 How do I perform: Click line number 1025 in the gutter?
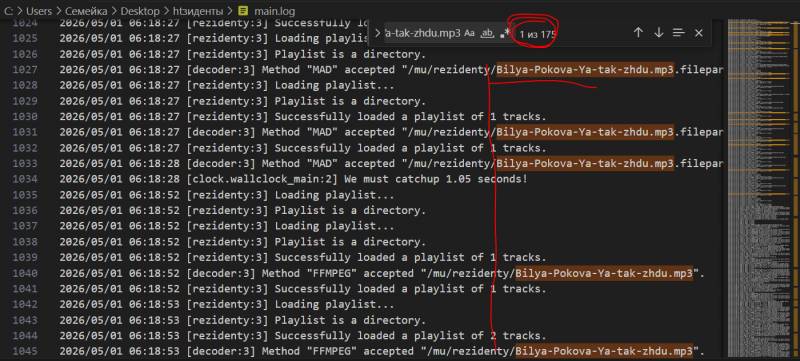tap(25, 38)
